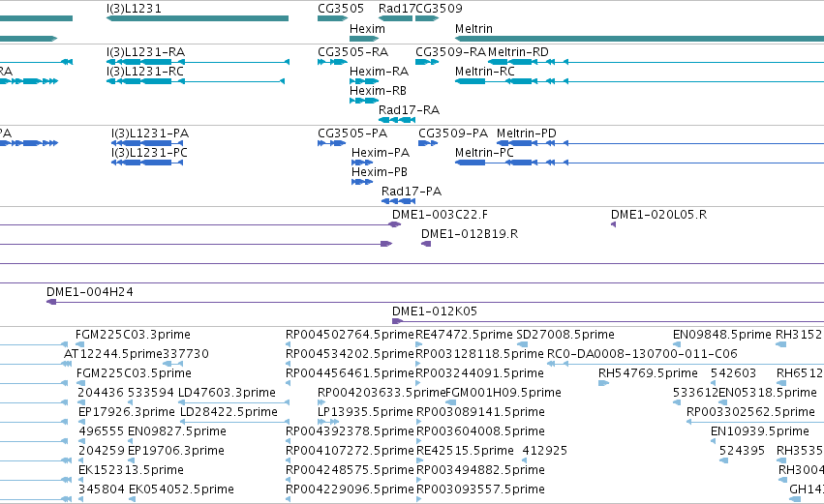Select the l(3)L1231 gene label
The height and width of the screenshot is (504, 824).
point(134,9)
